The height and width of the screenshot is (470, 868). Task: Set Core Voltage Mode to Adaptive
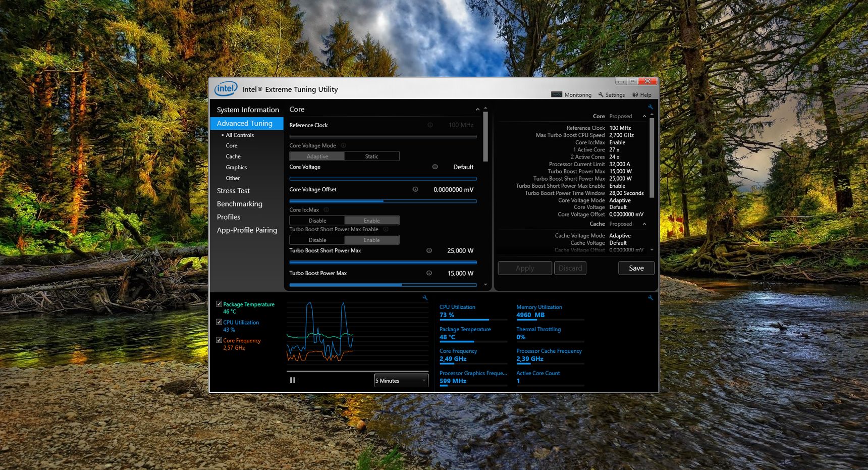[x=317, y=156]
